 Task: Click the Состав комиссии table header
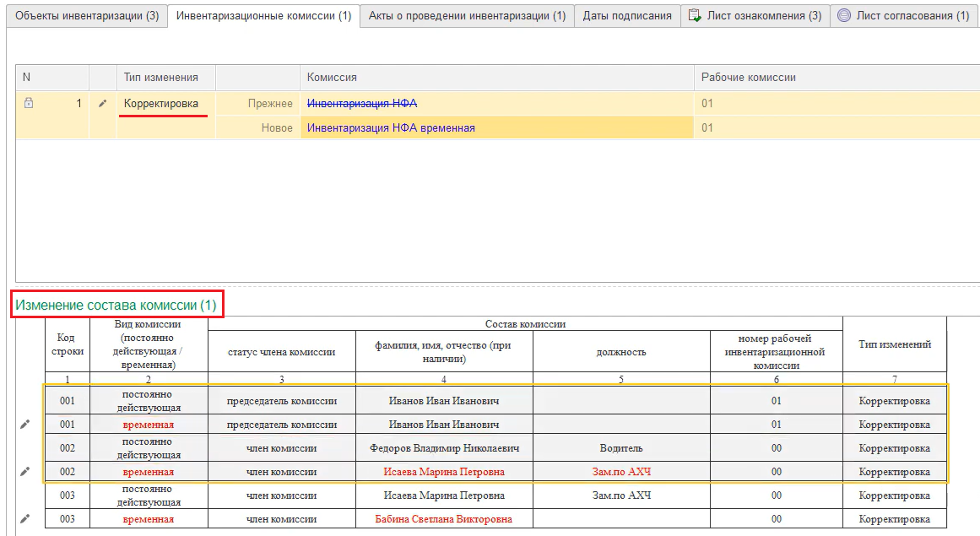[525, 323]
